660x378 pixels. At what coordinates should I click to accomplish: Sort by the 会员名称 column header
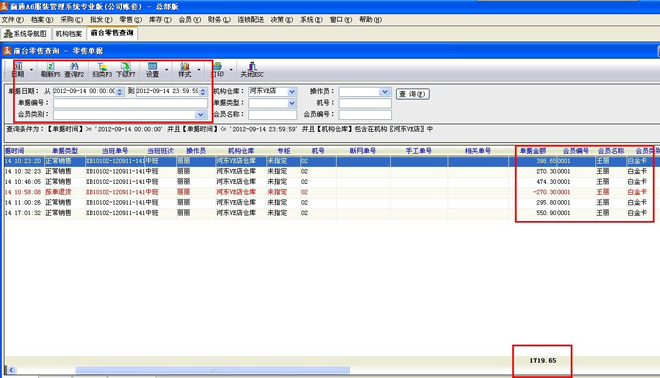click(611, 151)
